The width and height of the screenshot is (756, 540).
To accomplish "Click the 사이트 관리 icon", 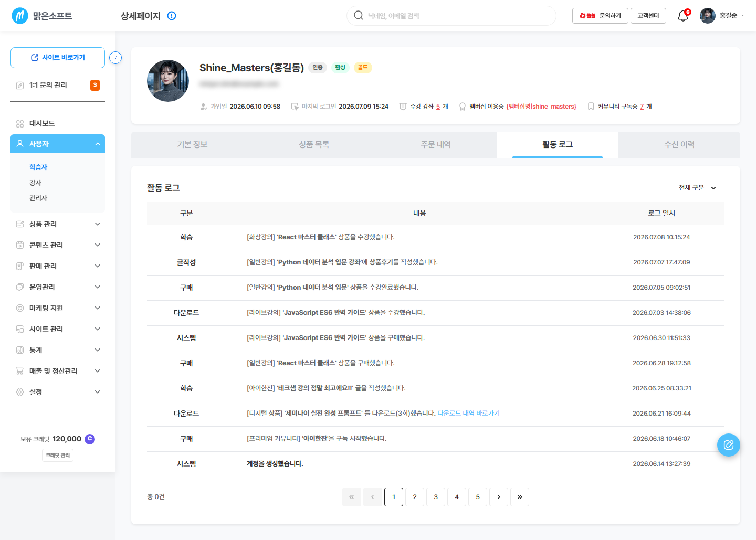I will [x=20, y=329].
